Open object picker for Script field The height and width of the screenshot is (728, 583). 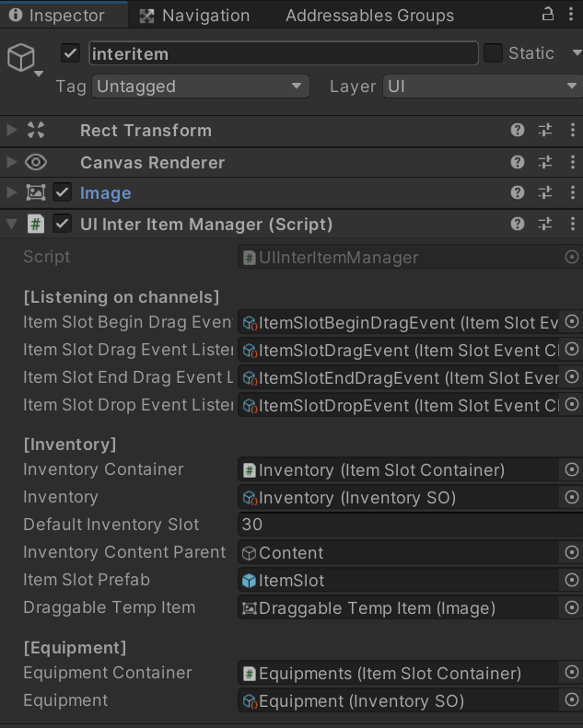(x=572, y=257)
